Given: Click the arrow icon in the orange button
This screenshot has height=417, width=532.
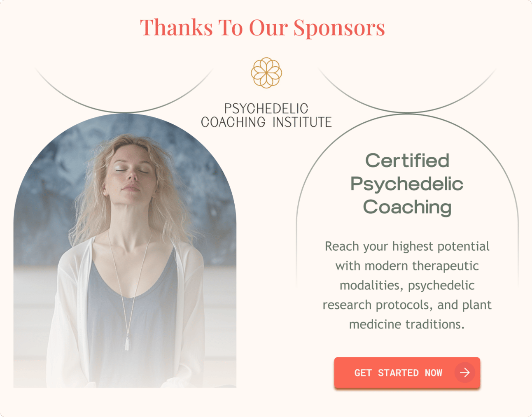Looking at the screenshot, I should click(465, 373).
